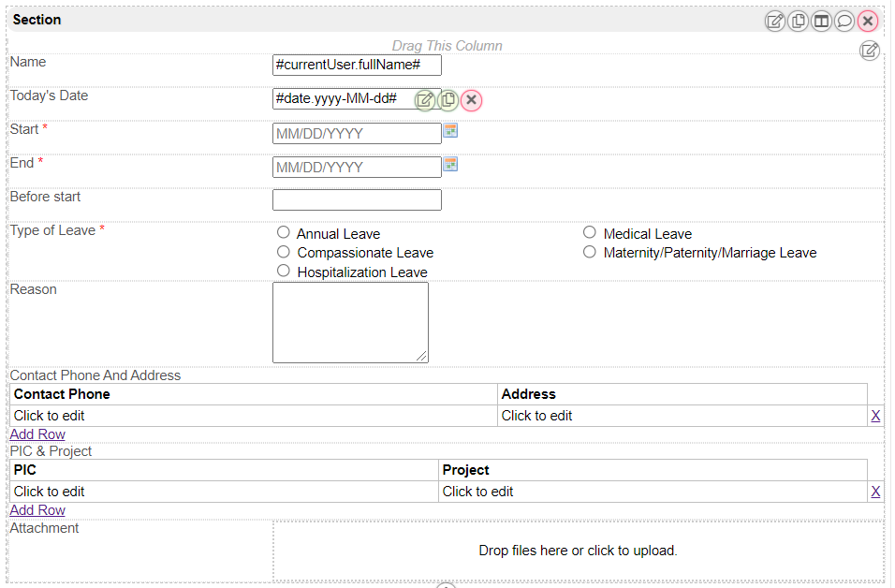
Task: Add Row to Contact Phone And Address table
Action: click(x=37, y=434)
